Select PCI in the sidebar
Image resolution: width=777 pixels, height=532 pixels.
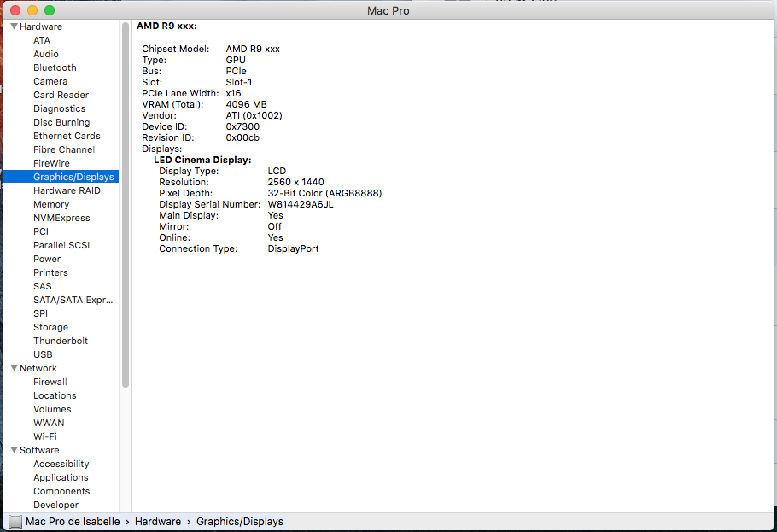41,231
